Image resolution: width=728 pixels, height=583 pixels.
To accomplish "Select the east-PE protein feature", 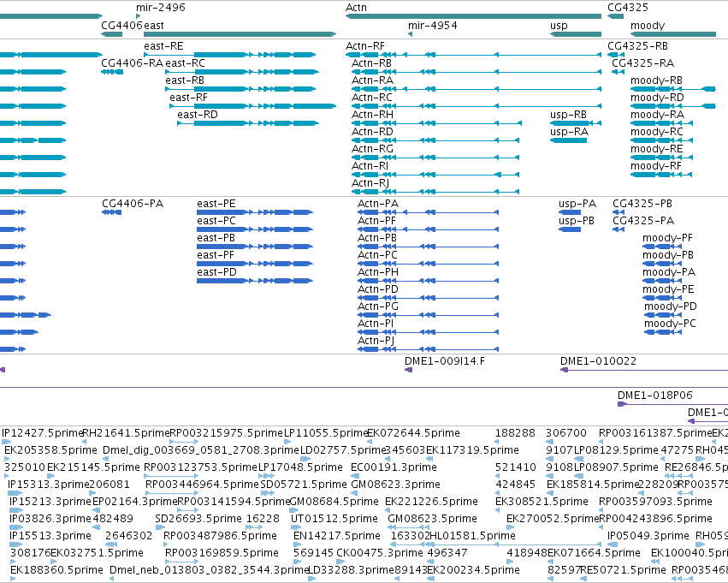I will click(255, 212).
